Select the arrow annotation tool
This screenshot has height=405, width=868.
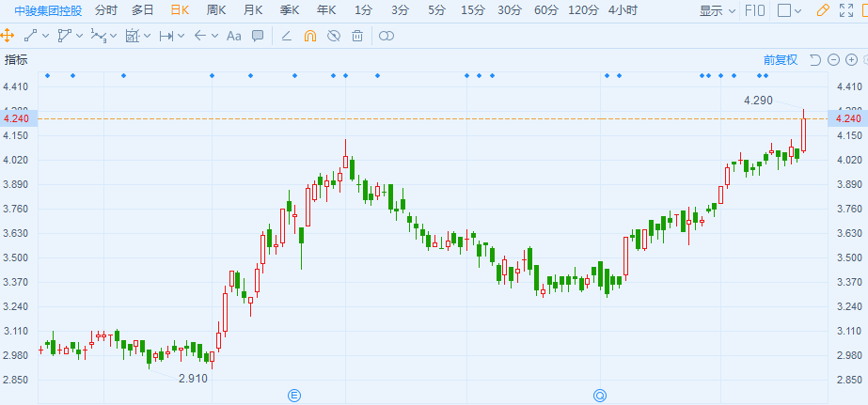coord(200,36)
